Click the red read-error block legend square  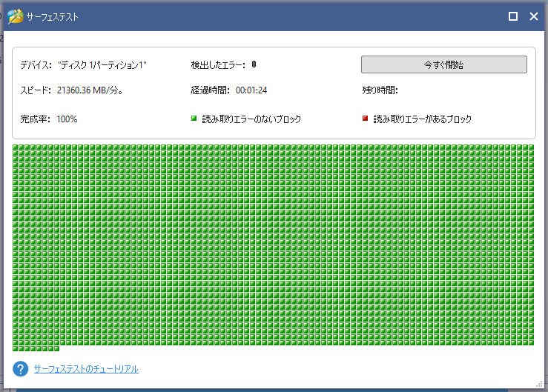[x=366, y=119]
